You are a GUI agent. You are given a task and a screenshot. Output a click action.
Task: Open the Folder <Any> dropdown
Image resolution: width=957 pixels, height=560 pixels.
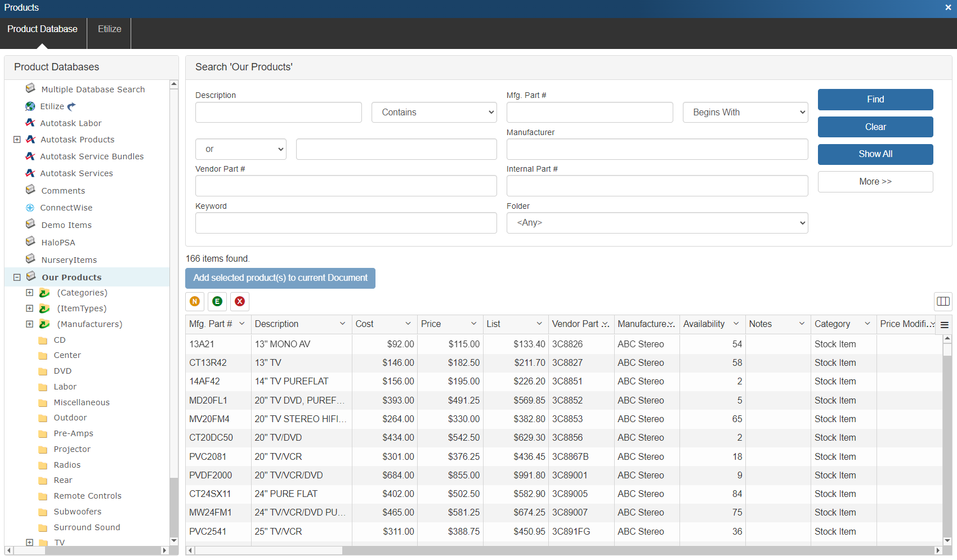tap(657, 223)
